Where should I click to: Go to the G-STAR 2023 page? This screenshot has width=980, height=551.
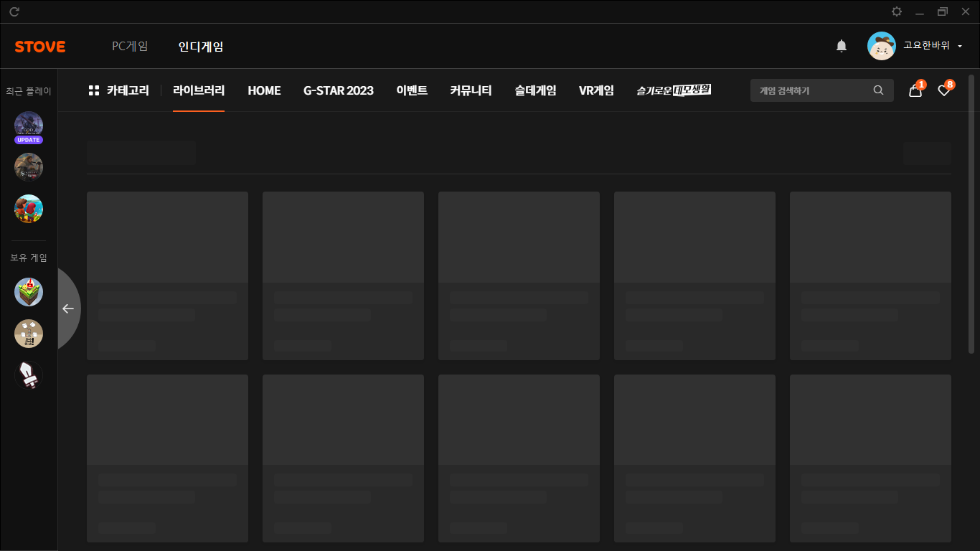coord(338,90)
